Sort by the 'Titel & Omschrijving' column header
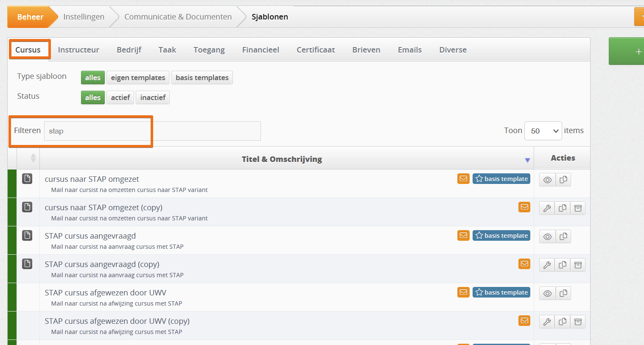This screenshot has height=345, width=644. tap(282, 159)
